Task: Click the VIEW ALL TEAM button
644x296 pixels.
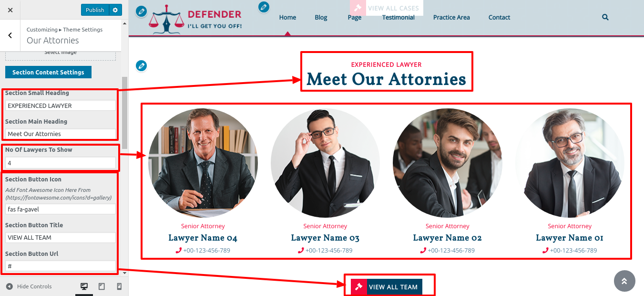Action: [387, 287]
